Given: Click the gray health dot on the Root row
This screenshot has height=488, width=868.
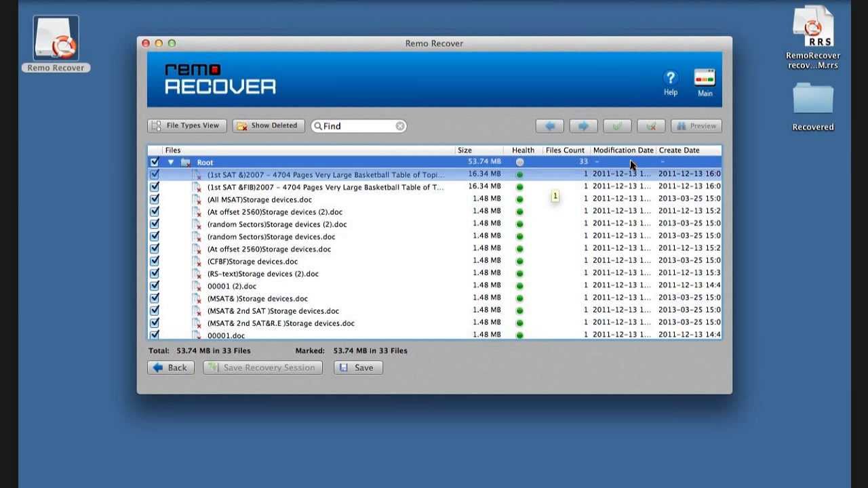Looking at the screenshot, I should pos(519,163).
